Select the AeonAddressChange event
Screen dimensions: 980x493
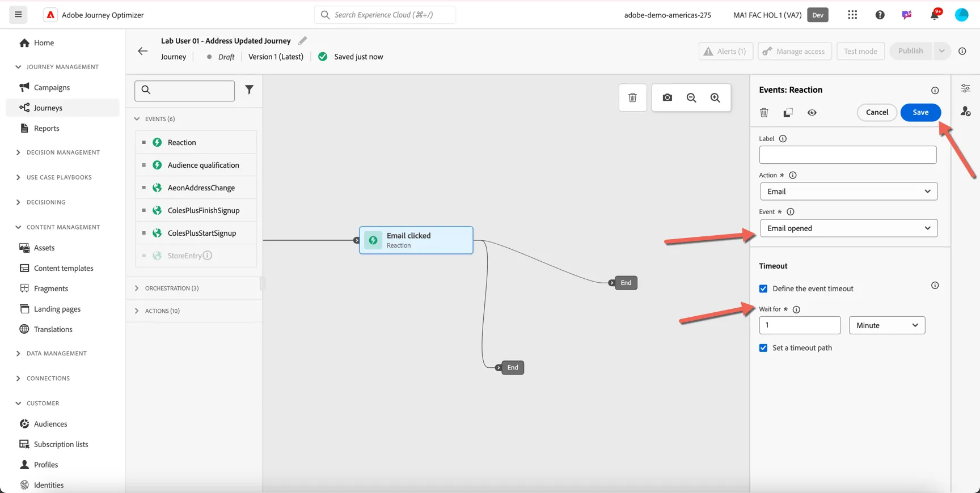click(196, 188)
